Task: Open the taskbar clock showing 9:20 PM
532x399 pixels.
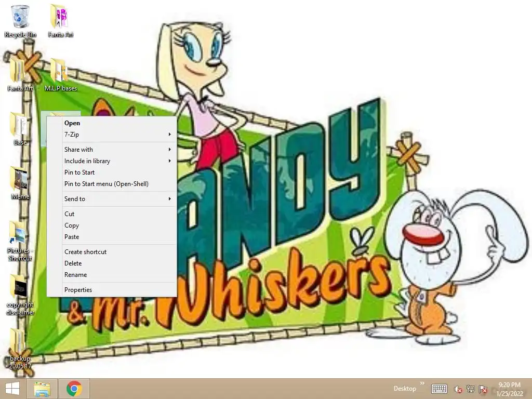Action: [509, 389]
